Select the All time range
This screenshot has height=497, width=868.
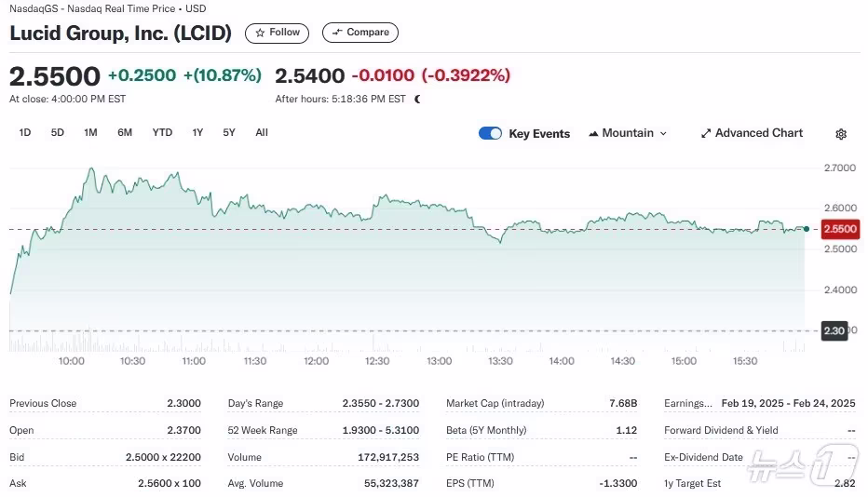coord(262,132)
